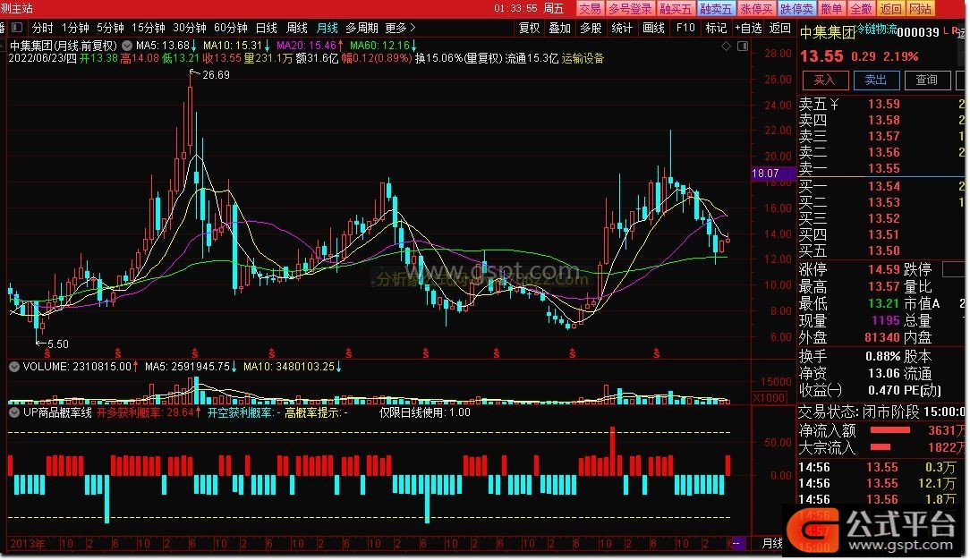Click the 买一 price 13.54

883,186
